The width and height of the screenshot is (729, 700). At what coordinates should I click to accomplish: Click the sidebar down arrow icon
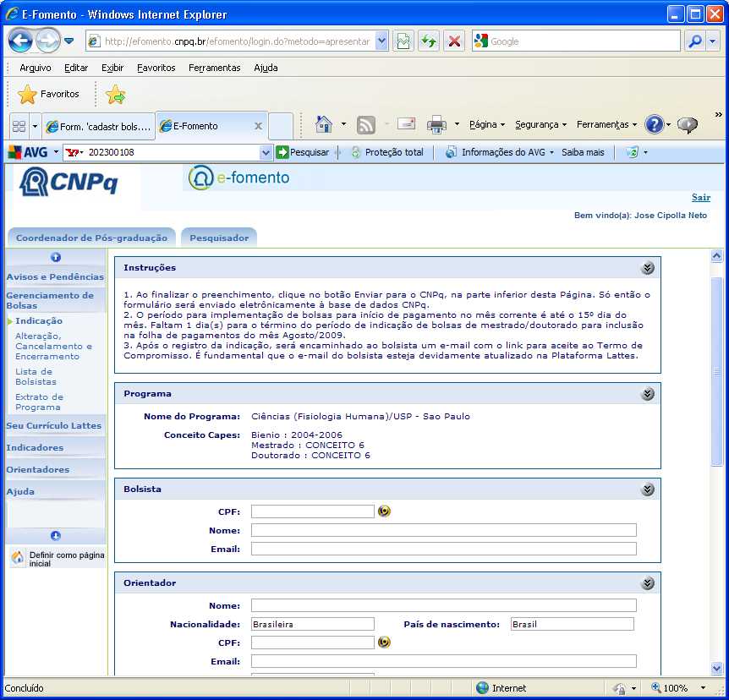pos(55,535)
